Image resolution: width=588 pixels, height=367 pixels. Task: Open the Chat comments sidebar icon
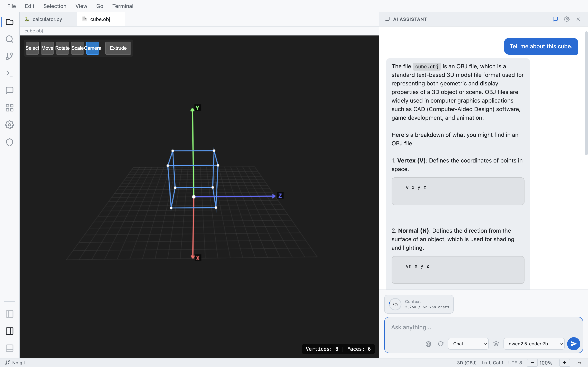9,91
